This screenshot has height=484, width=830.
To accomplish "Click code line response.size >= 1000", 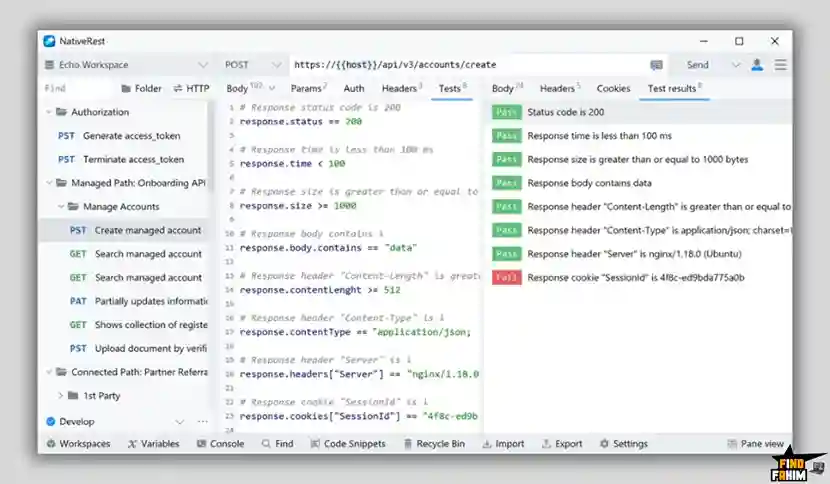I will 297,205.
